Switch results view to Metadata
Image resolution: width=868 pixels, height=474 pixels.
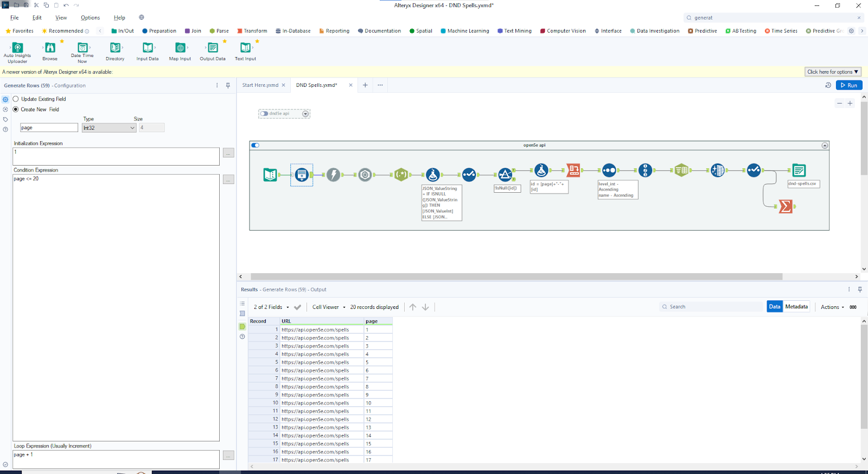pyautogui.click(x=796, y=307)
